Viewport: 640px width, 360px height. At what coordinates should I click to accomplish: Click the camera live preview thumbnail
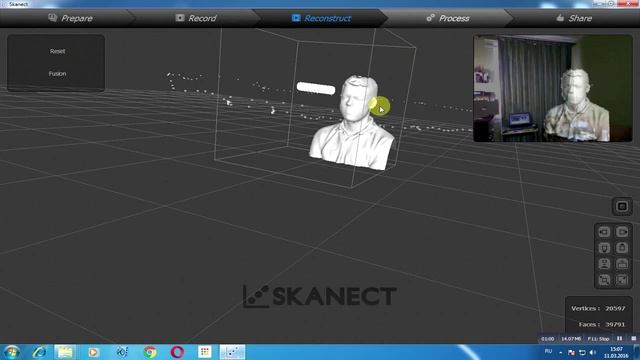click(x=553, y=88)
